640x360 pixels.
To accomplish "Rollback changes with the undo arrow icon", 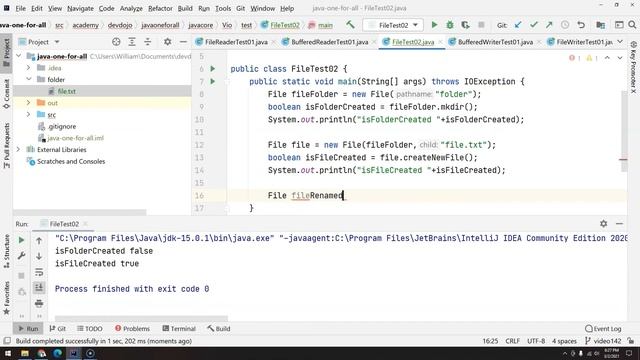I will [x=581, y=25].
